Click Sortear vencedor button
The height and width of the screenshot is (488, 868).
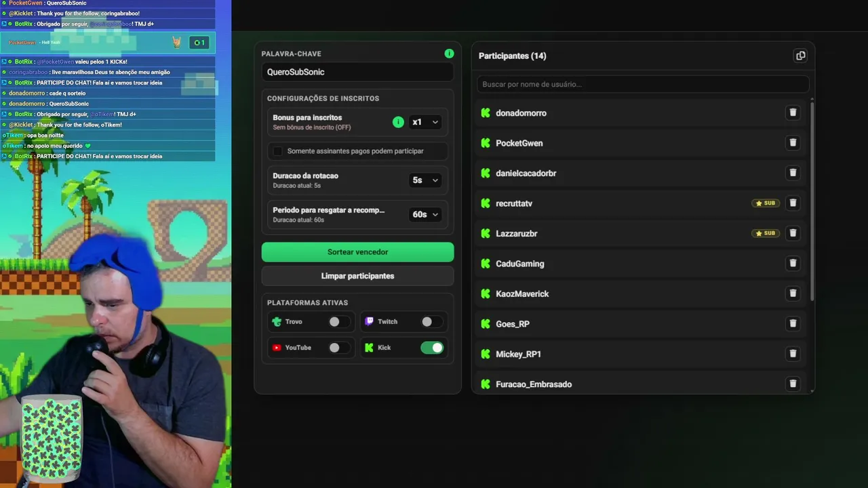click(x=357, y=252)
